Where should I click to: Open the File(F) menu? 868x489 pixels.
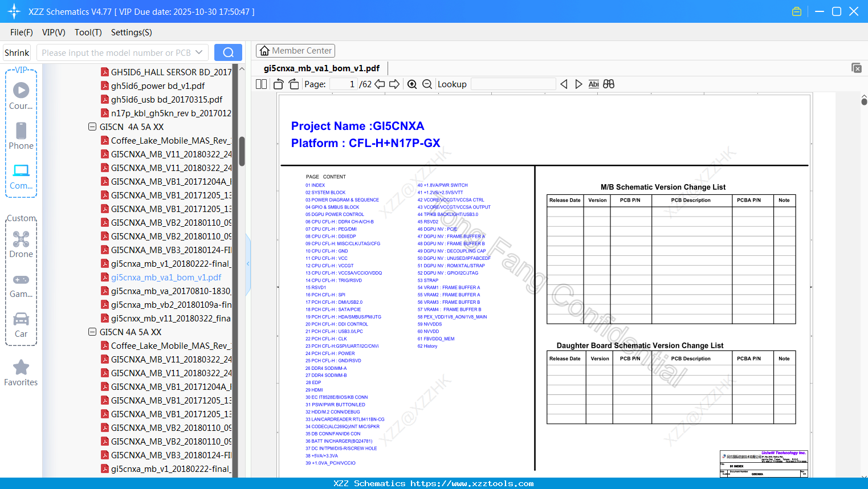coord(22,32)
